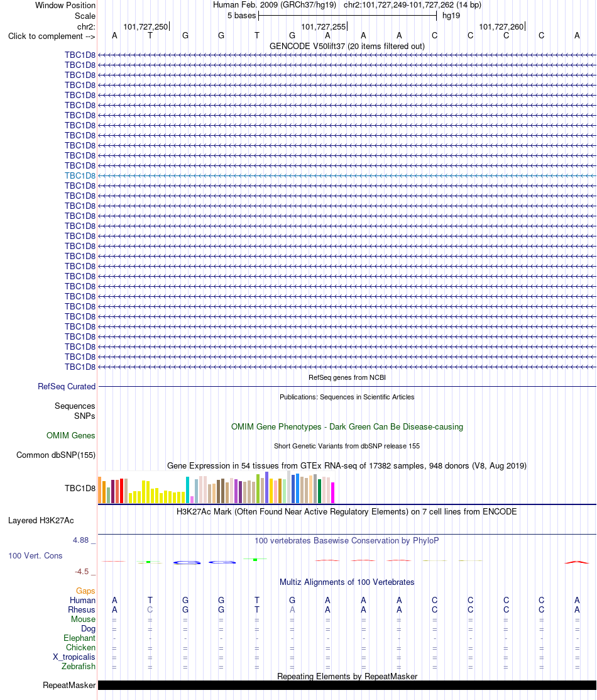Open the RefSeq Curated track label
The width and height of the screenshot is (597, 700).
(67, 387)
